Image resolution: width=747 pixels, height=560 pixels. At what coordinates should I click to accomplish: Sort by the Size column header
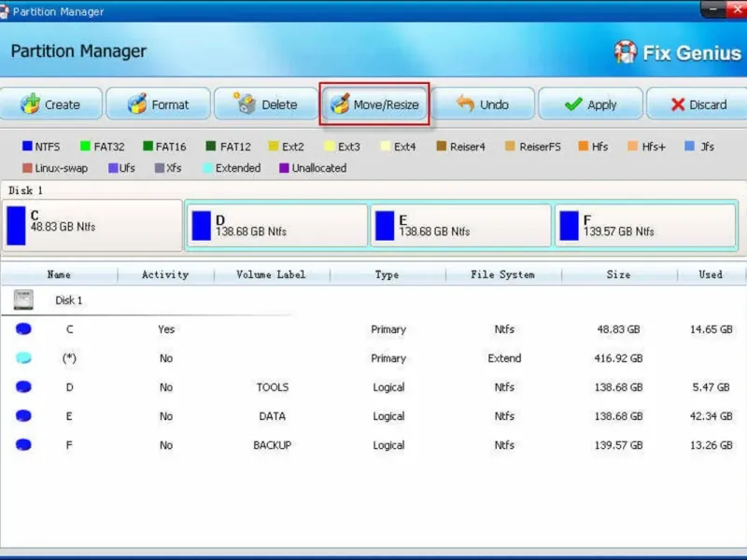coord(619,274)
